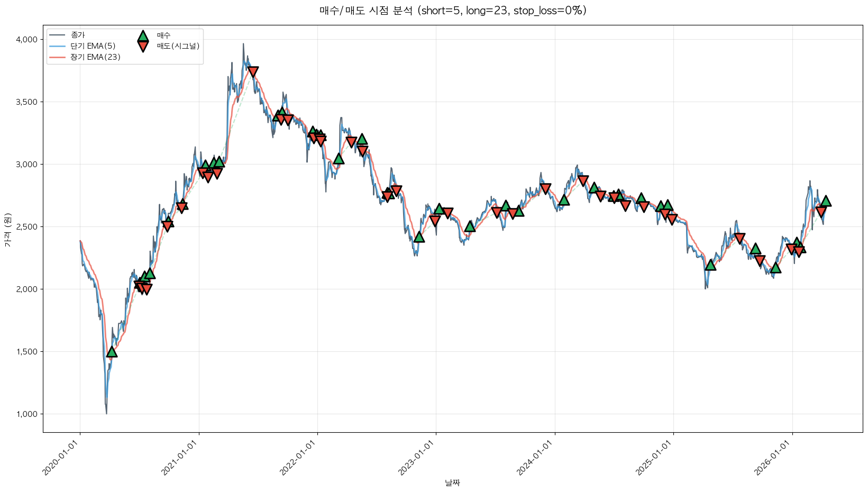Image resolution: width=868 pixels, height=492 pixels.
Task: Click the red 매도(시그널) triangle in the legend
Action: 143,47
